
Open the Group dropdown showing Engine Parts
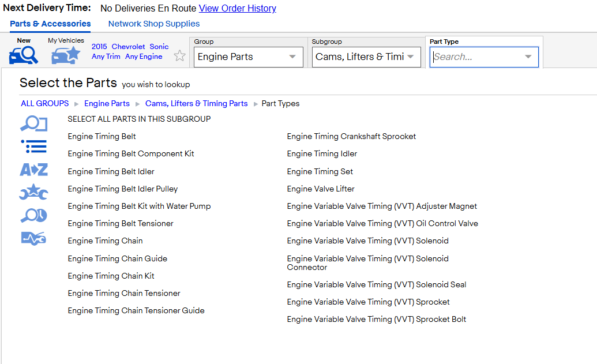[249, 57]
